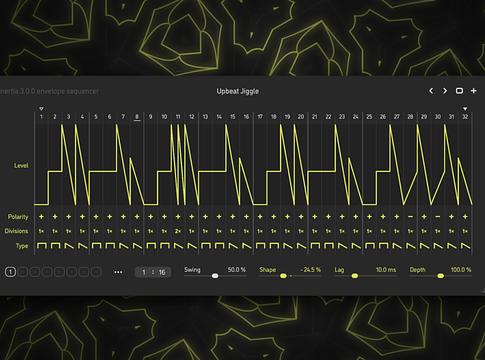Flip the minus polarity on step 28
The height and width of the screenshot is (360, 485).
410,217
